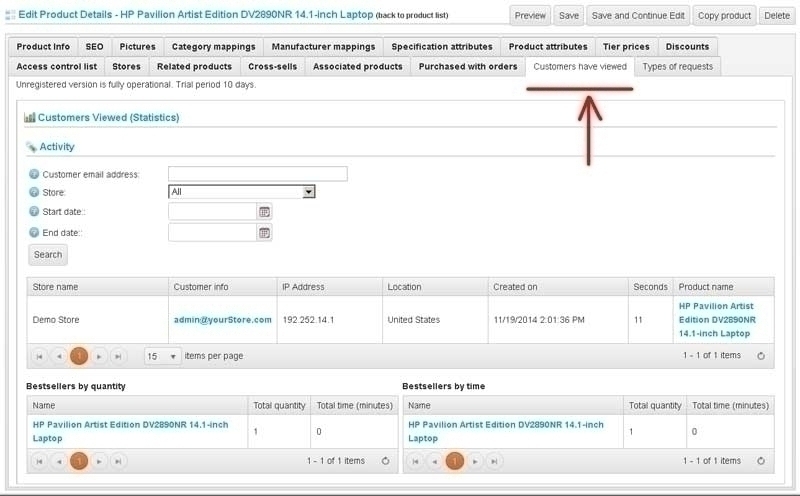Open the items per page dropdown
The width and height of the screenshot is (800, 496).
(162, 356)
